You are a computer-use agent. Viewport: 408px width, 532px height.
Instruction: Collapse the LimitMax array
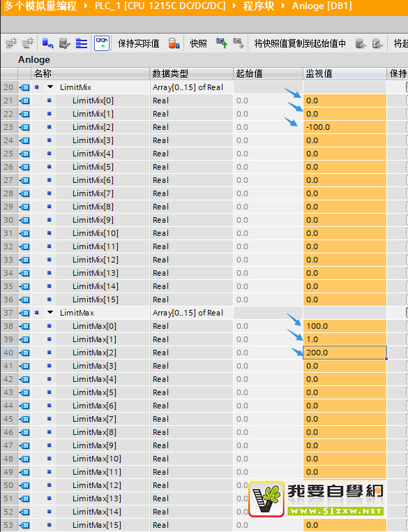pyautogui.click(x=50, y=313)
